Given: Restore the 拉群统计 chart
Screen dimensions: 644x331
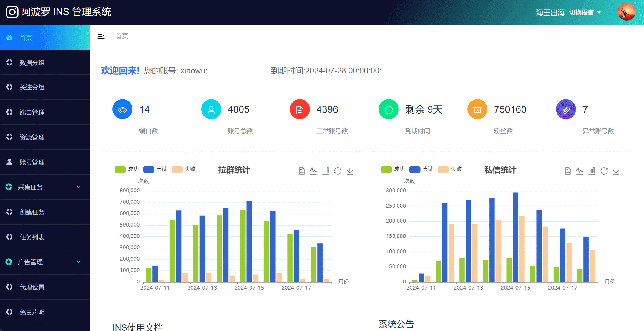Looking at the screenshot, I should (338, 171).
